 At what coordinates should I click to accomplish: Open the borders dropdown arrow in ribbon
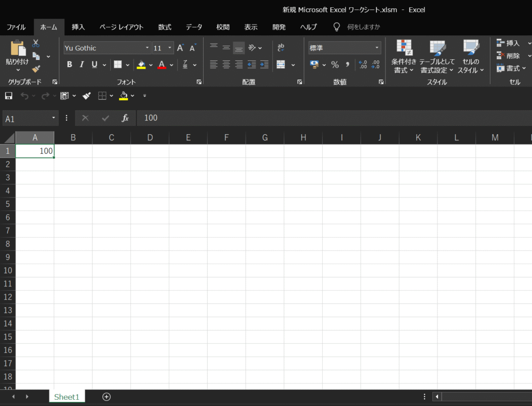point(128,65)
